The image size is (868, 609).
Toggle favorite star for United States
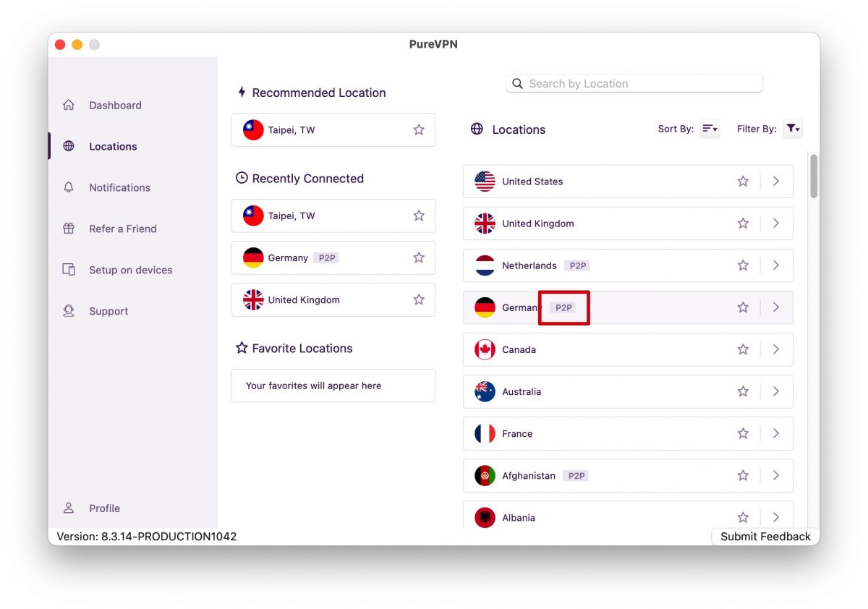tap(743, 182)
